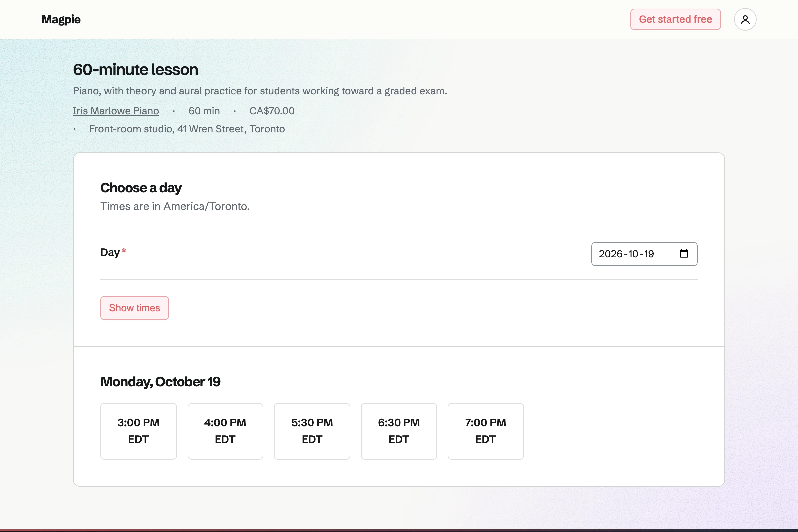The height and width of the screenshot is (532, 798).
Task: Book the 6:30 PM EDT slot
Action: (x=399, y=431)
